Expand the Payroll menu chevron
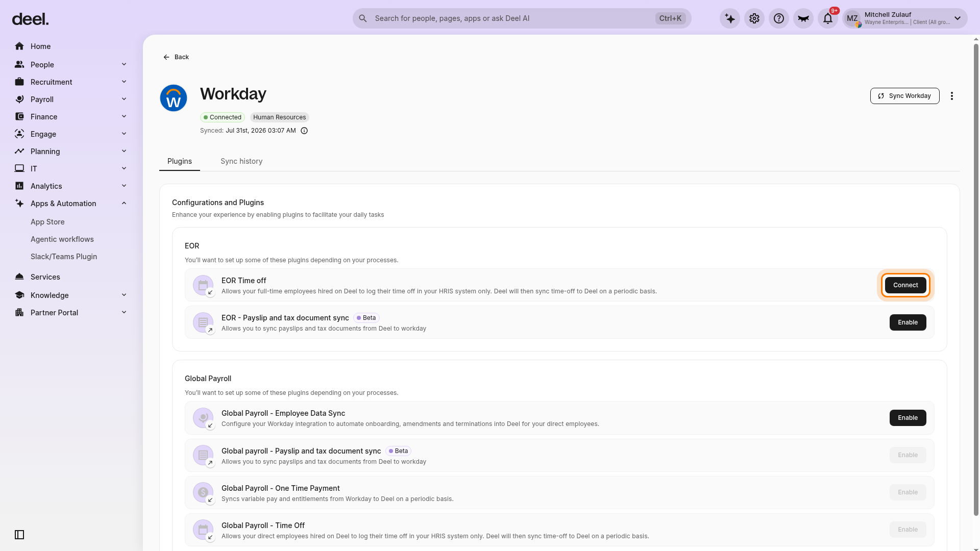Image resolution: width=980 pixels, height=551 pixels. (x=124, y=99)
